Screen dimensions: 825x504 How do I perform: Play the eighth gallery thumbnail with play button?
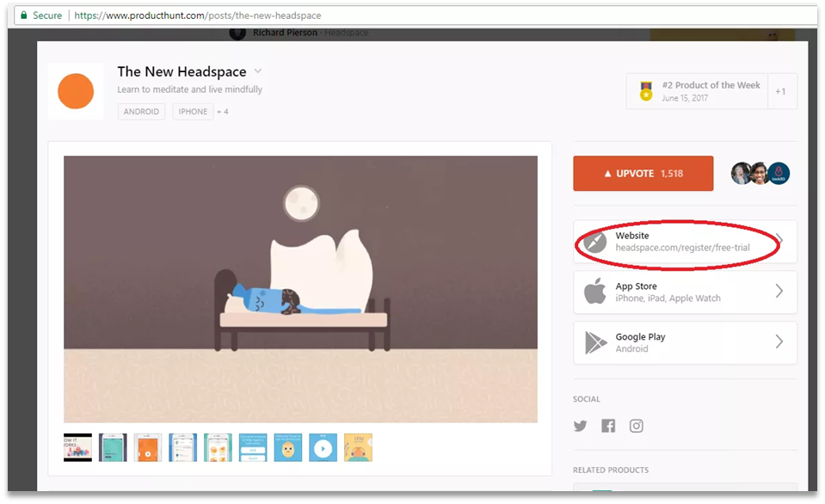click(x=323, y=448)
